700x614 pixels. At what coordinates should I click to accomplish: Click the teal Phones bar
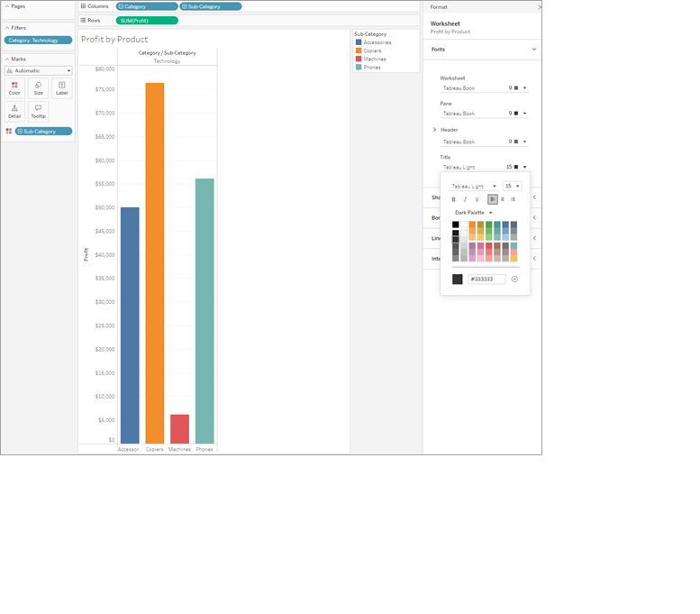[205, 311]
